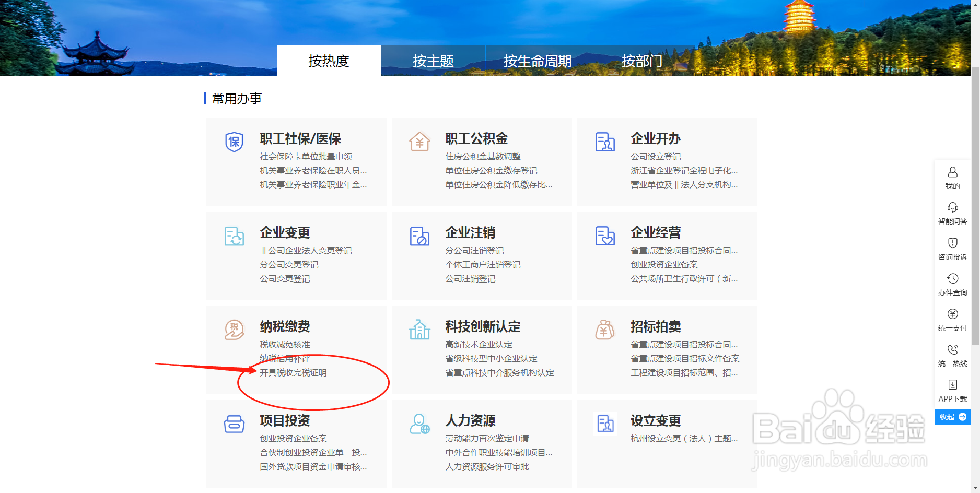Open the 招标拍卖 heading
980x493 pixels.
[x=656, y=327]
